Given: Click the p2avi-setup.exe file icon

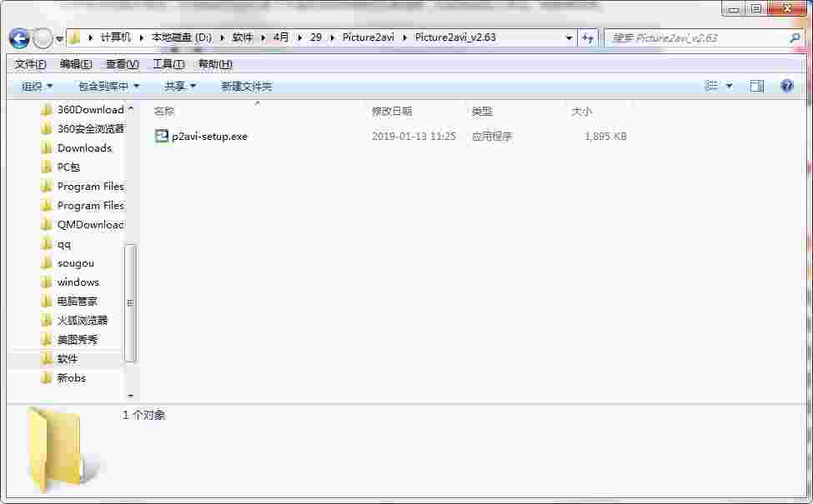Looking at the screenshot, I should 162,136.
